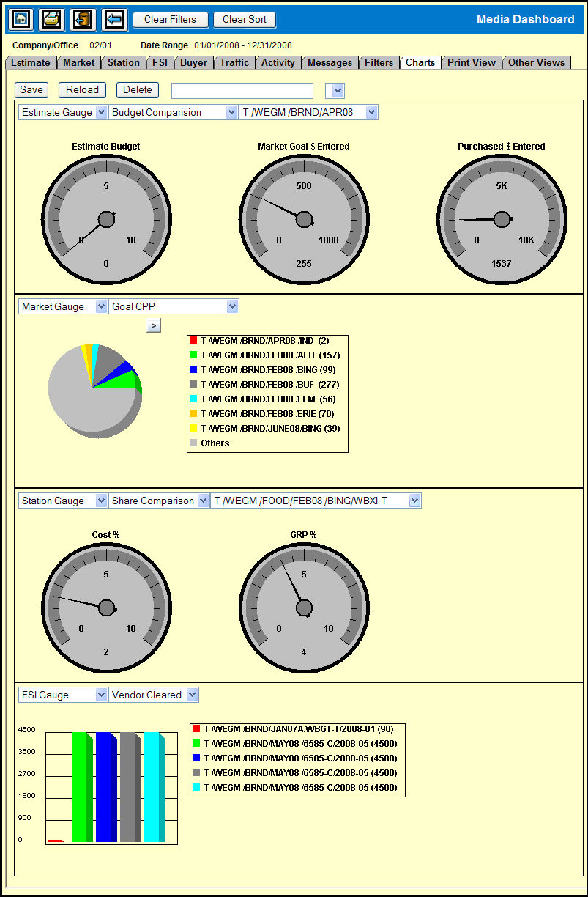Click the Estimate Budget gauge dial
The height and width of the screenshot is (897, 588).
[106, 219]
